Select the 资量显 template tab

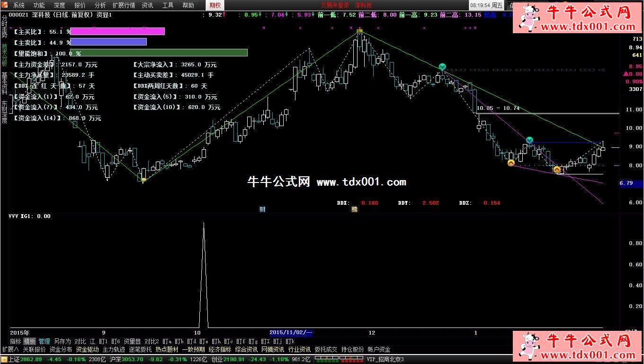[x=132, y=341]
